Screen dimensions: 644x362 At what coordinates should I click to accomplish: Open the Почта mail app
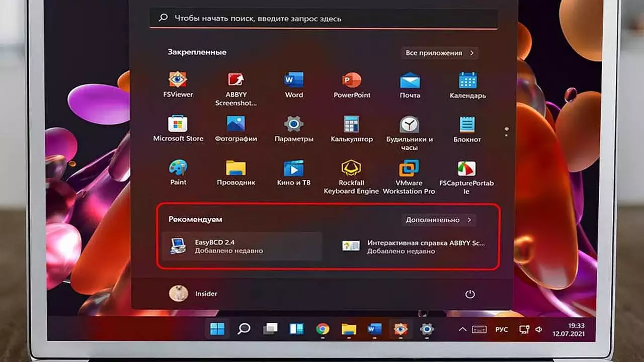pyautogui.click(x=410, y=84)
